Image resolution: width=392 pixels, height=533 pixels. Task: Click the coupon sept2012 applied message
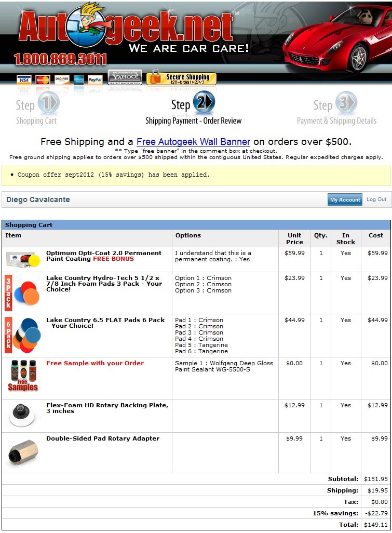(114, 175)
